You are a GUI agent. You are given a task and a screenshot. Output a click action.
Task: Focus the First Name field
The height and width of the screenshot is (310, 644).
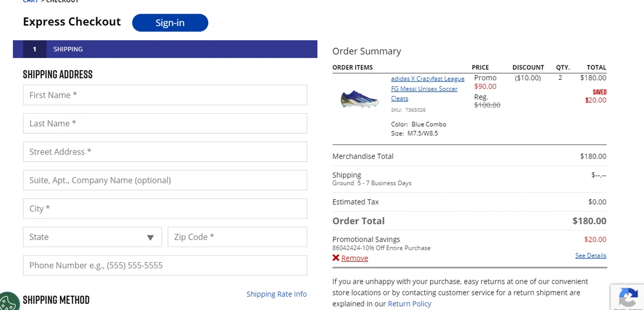[165, 95]
